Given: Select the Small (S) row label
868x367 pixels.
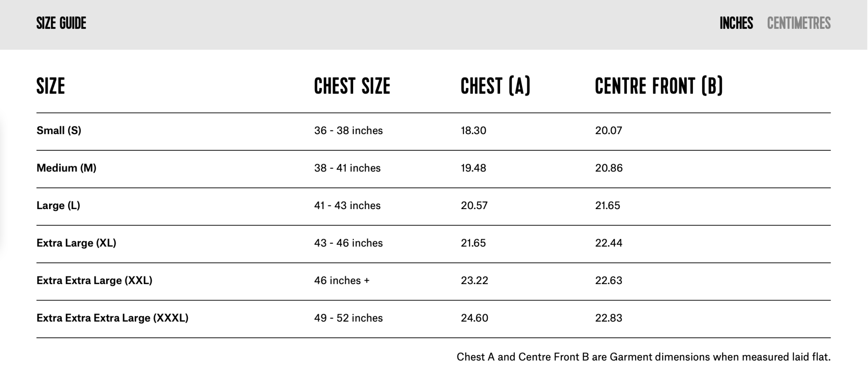Looking at the screenshot, I should pyautogui.click(x=59, y=130).
